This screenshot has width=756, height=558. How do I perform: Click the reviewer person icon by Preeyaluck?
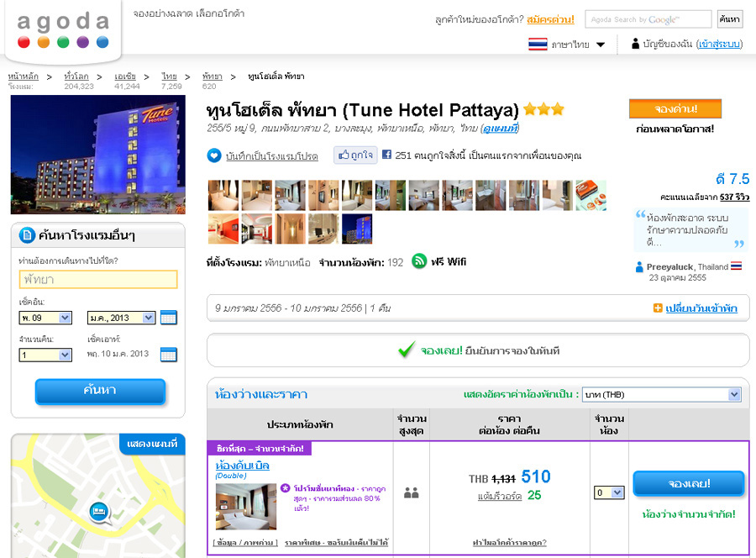point(639,266)
